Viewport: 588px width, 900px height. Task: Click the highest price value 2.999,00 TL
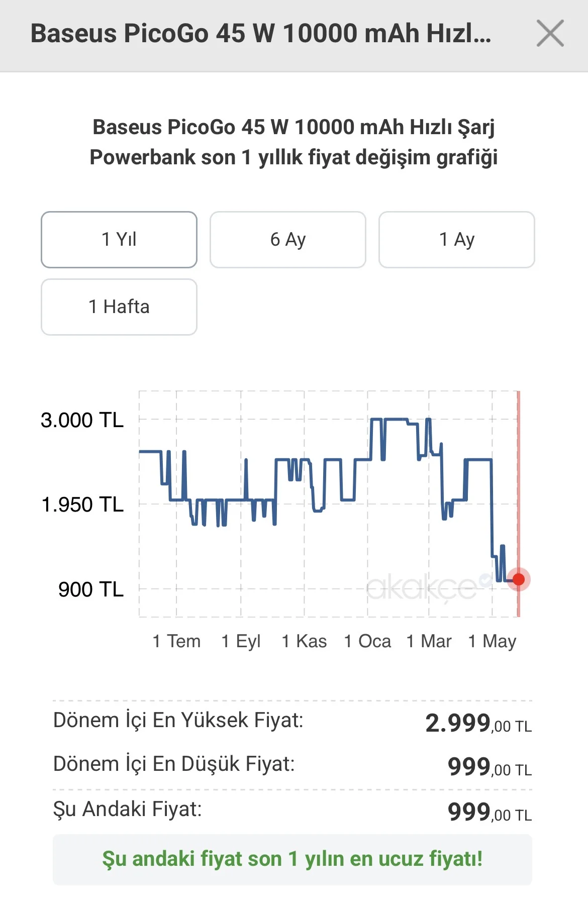point(478,723)
